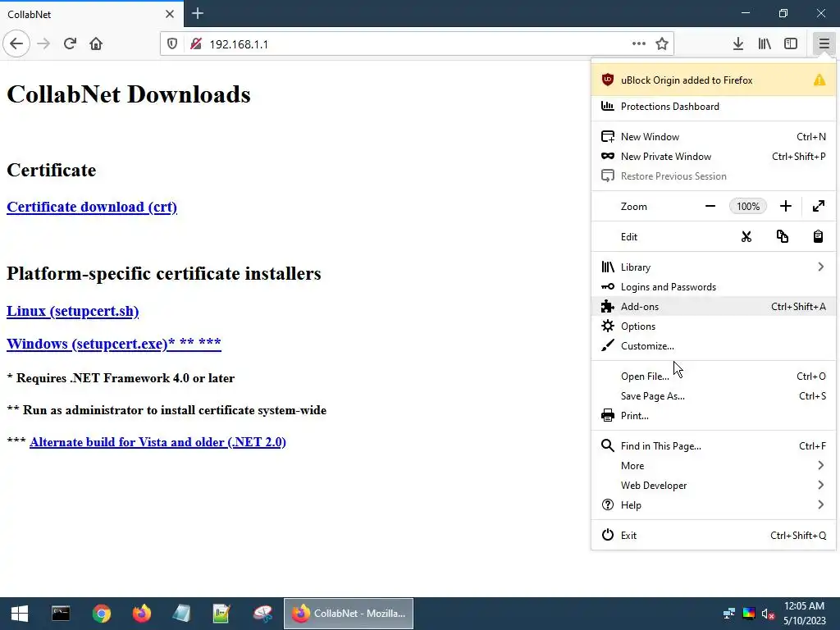Open the uBlock Origin added notification
The image size is (840, 630).
[x=713, y=80]
